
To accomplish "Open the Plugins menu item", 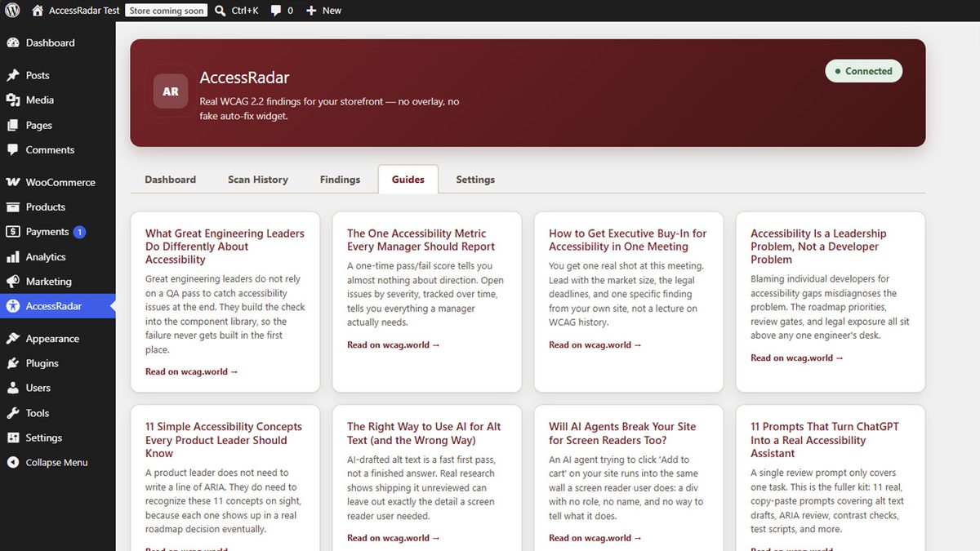I will coord(58,363).
